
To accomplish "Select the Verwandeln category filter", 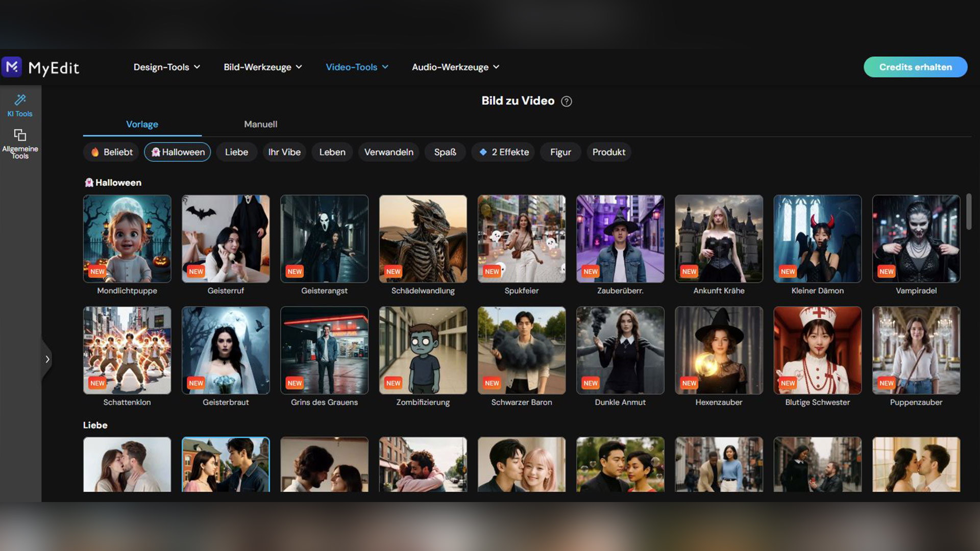I will coord(388,152).
